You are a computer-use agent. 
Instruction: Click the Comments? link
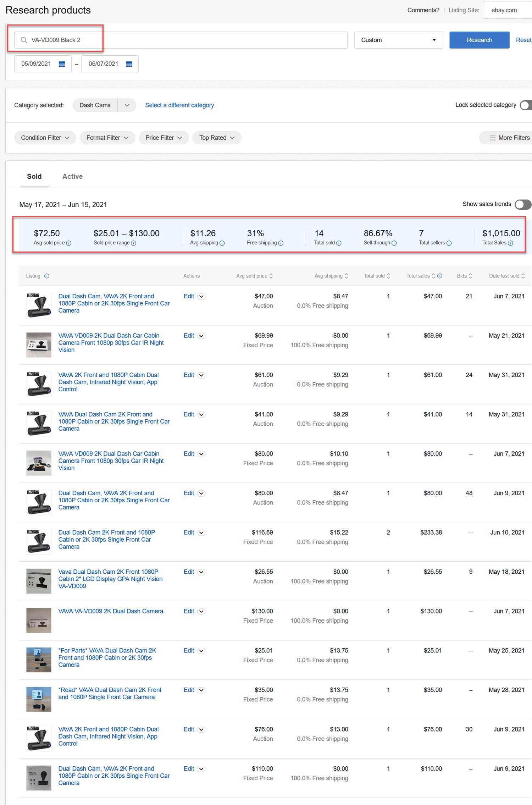click(423, 10)
